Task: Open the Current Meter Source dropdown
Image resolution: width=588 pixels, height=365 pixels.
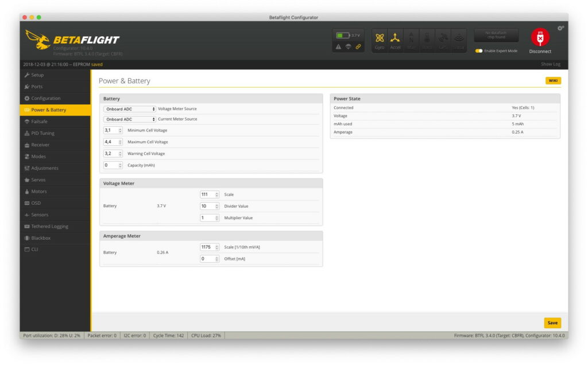Action: (130, 119)
